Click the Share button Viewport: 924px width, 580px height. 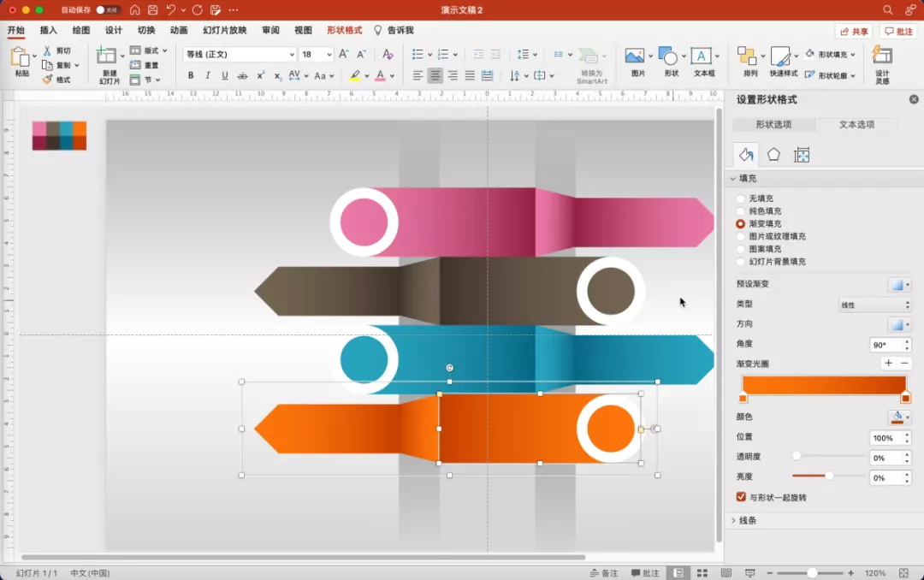pyautogui.click(x=854, y=32)
